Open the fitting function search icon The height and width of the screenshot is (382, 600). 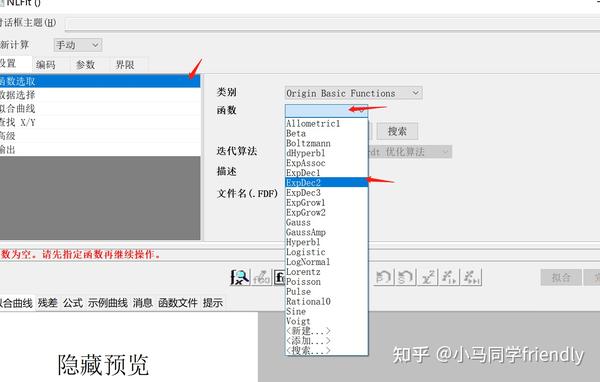[240, 277]
